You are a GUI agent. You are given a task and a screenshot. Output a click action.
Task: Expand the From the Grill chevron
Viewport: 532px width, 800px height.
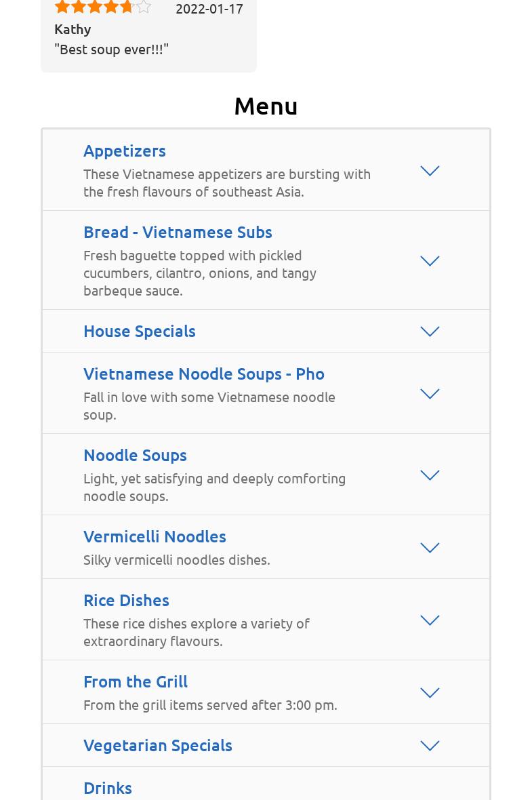click(430, 693)
